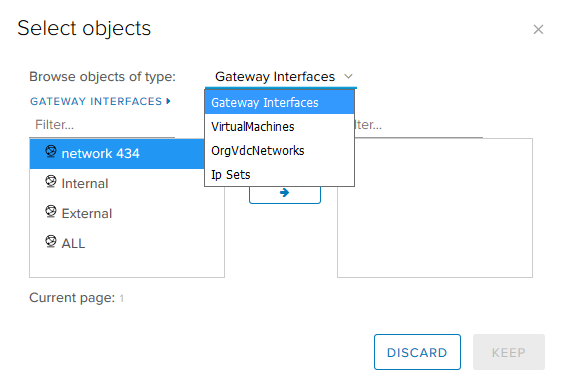The width and height of the screenshot is (562, 386).
Task: Select the Internal list entry
Action: click(127, 184)
